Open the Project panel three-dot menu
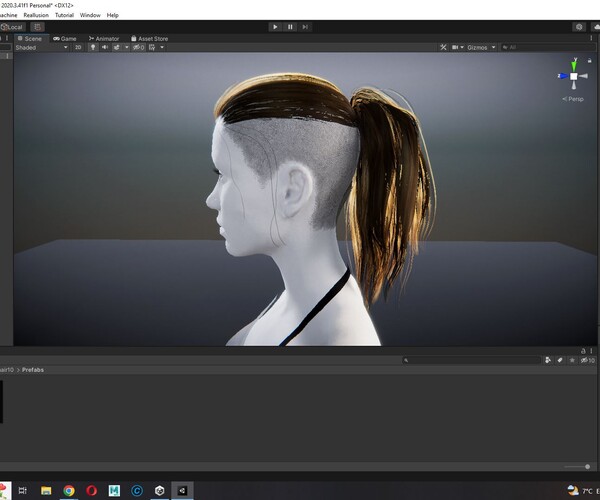This screenshot has width=600, height=500. click(592, 351)
